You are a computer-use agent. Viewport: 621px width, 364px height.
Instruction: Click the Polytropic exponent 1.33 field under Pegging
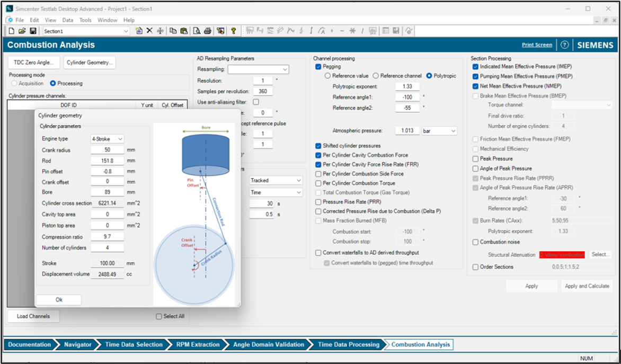(407, 86)
